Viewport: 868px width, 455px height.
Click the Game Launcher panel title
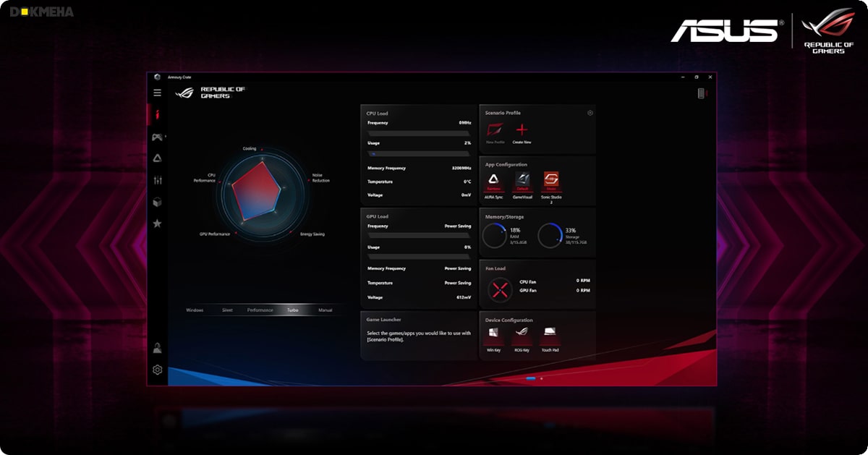tap(384, 319)
